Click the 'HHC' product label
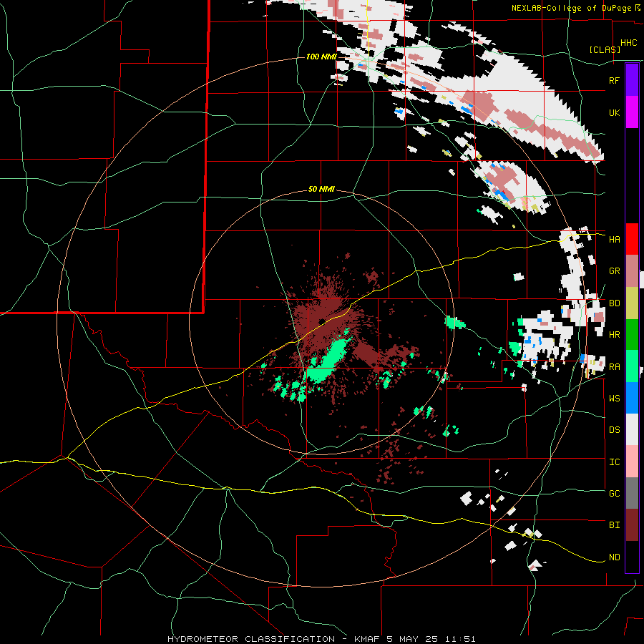This screenshot has width=644, height=644. [628, 43]
